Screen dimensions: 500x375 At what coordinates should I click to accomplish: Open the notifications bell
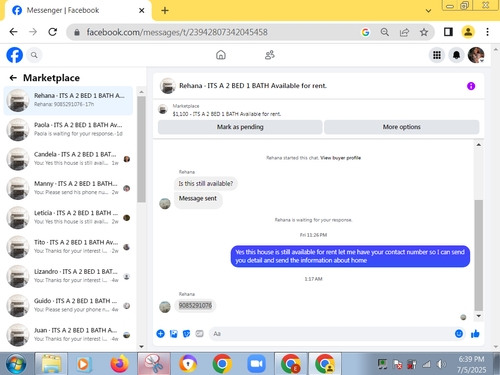[456, 55]
